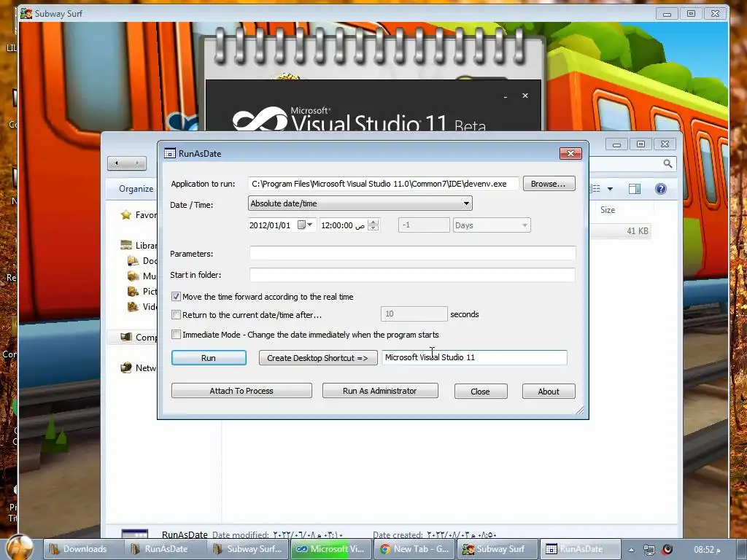Screen dimensions: 747x560
Task: Switch to Subway Surf... folder taskbar button
Action: [248, 549]
